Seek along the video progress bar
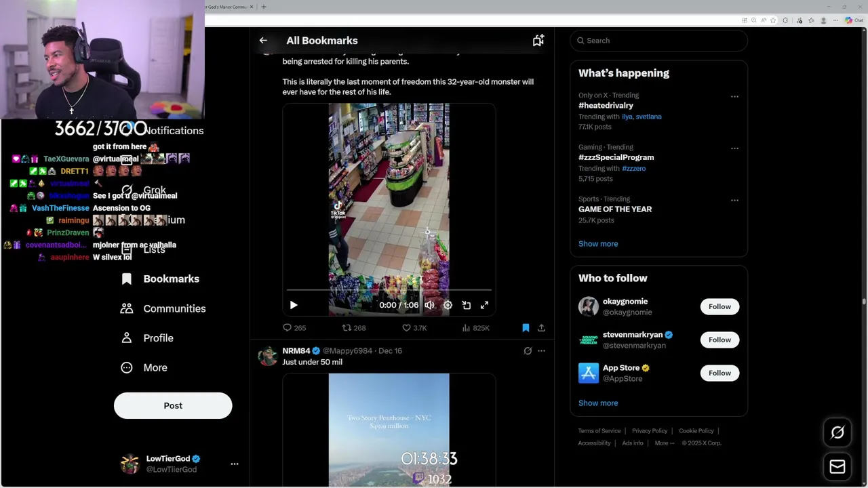The image size is (868, 488). point(389,290)
